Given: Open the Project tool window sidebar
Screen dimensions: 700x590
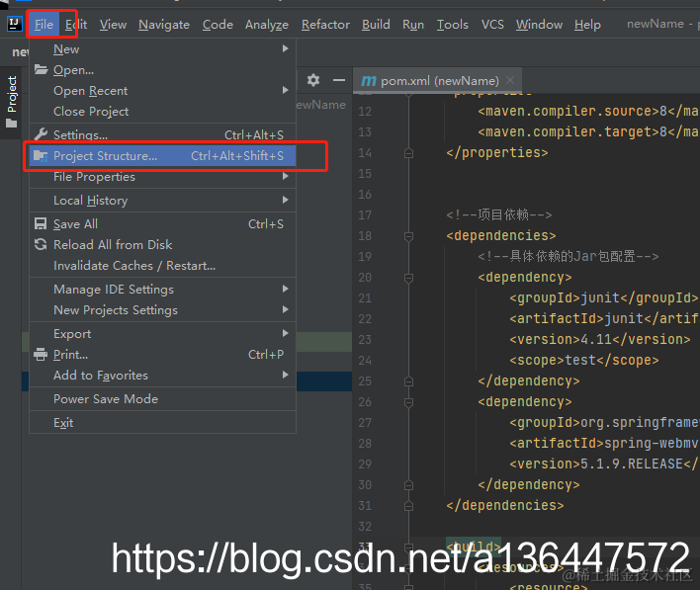Looking at the screenshot, I should point(11,102).
